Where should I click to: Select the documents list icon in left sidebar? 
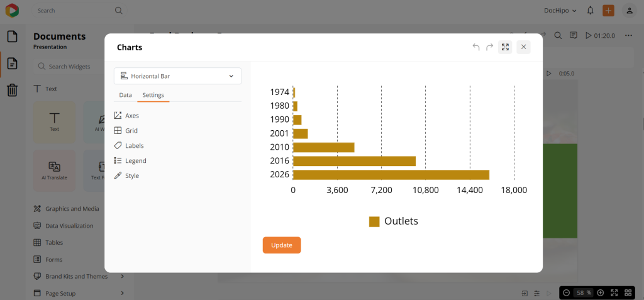coord(13,64)
